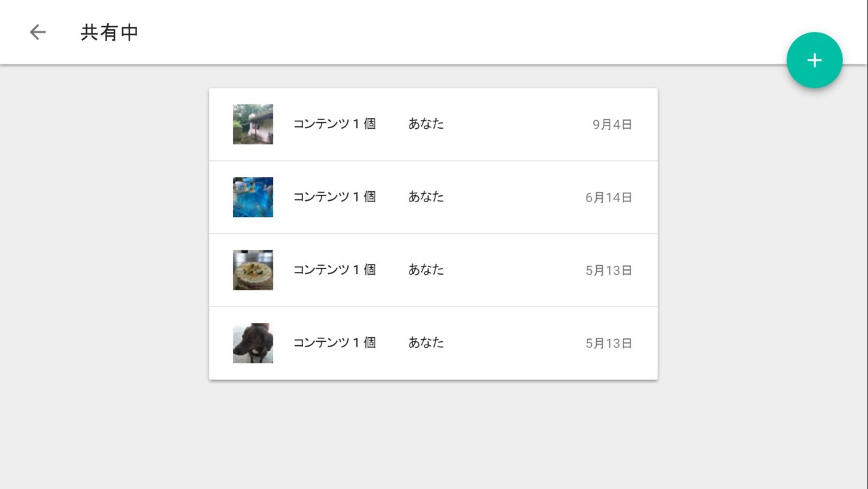The height and width of the screenshot is (489, 868).
Task: Select コンテンツ 1 個 beside the food photo
Action: [x=334, y=270]
